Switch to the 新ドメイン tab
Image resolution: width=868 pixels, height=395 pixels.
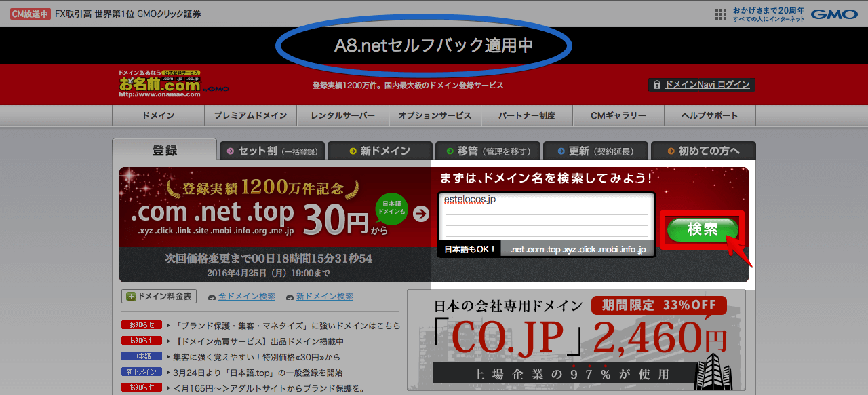[380, 151]
